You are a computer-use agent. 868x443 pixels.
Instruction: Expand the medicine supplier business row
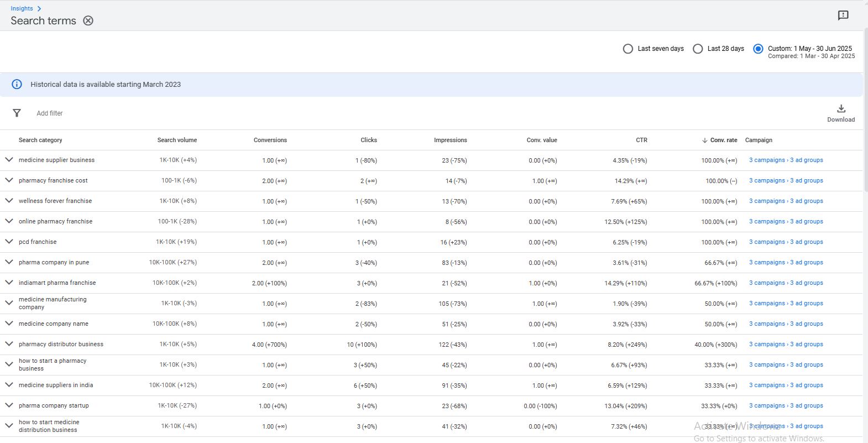click(9, 160)
